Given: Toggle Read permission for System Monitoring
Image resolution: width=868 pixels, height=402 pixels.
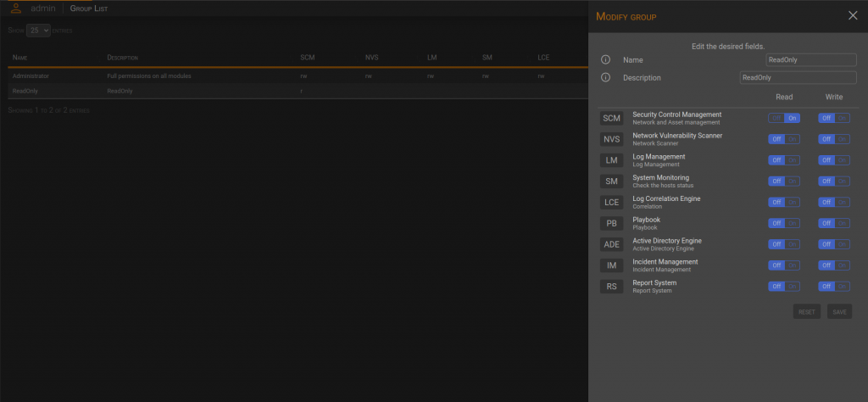Looking at the screenshot, I should [x=784, y=181].
